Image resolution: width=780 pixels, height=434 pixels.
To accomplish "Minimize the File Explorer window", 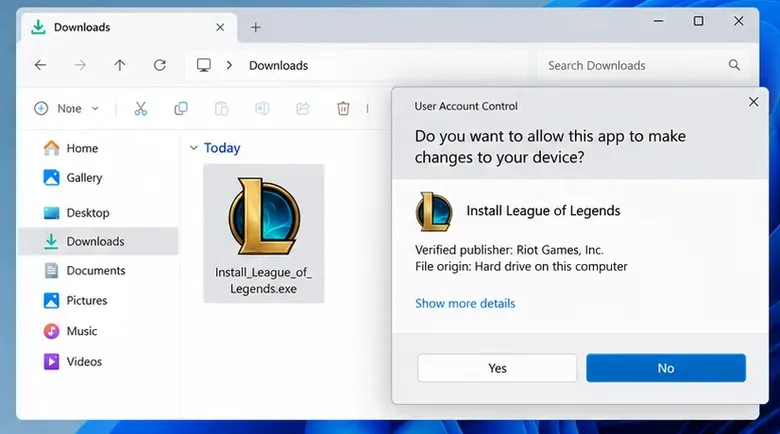I will tap(658, 21).
